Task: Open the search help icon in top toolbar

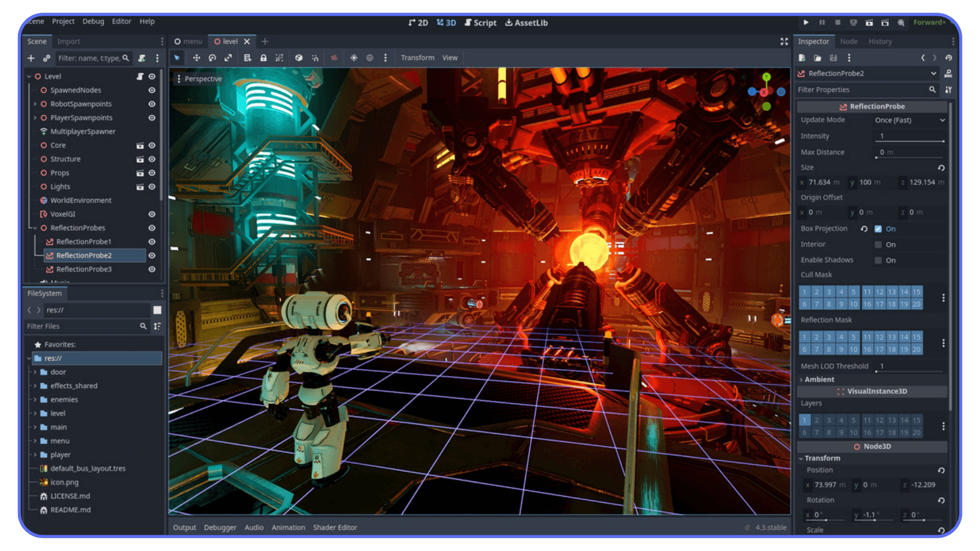Action: point(901,23)
